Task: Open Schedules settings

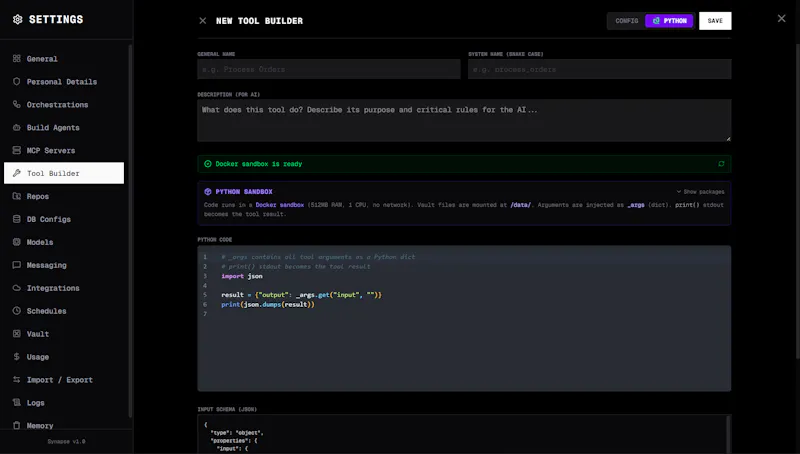Action: [64, 311]
